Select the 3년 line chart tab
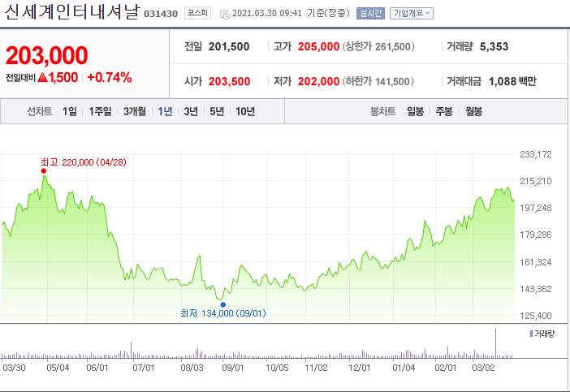The height and width of the screenshot is (392, 570). [x=191, y=111]
